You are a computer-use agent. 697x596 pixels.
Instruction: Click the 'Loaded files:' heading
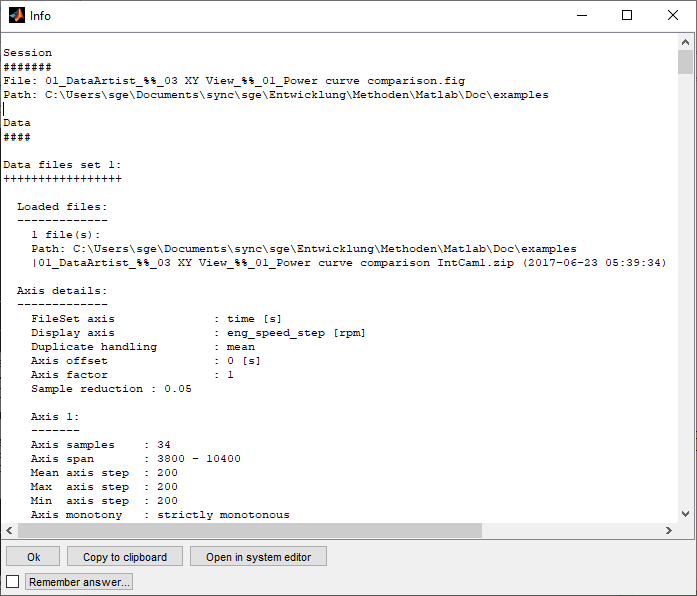click(x=62, y=207)
